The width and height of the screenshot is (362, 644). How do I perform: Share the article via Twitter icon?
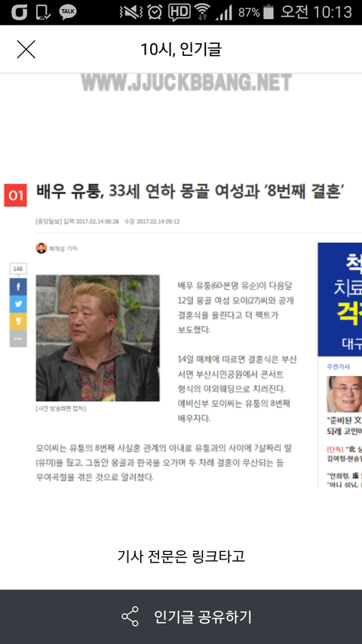pos(18,304)
